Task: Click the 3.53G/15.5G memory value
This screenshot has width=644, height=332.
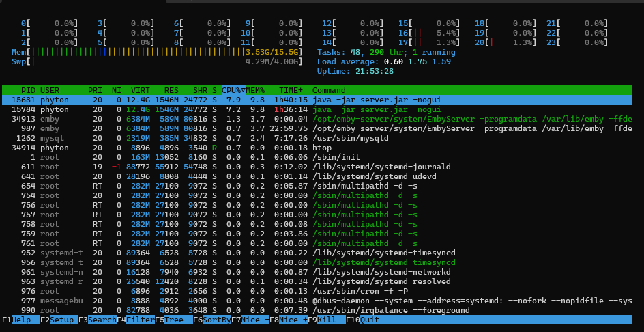Action: [x=272, y=52]
